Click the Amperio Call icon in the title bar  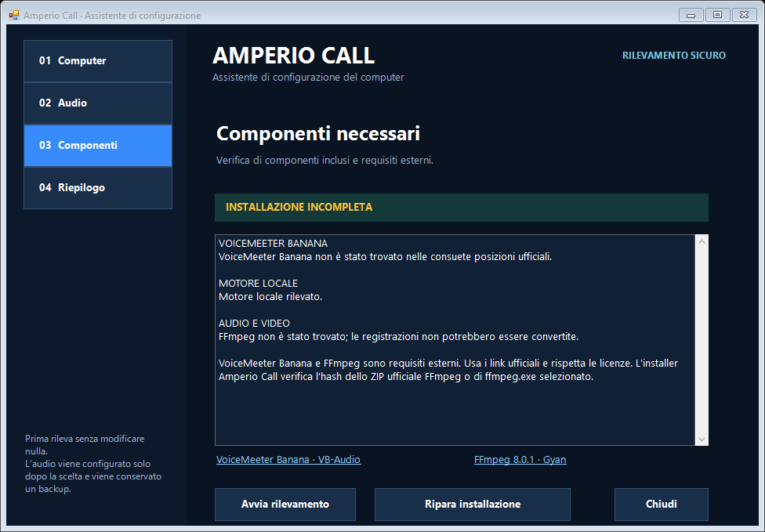click(x=13, y=15)
